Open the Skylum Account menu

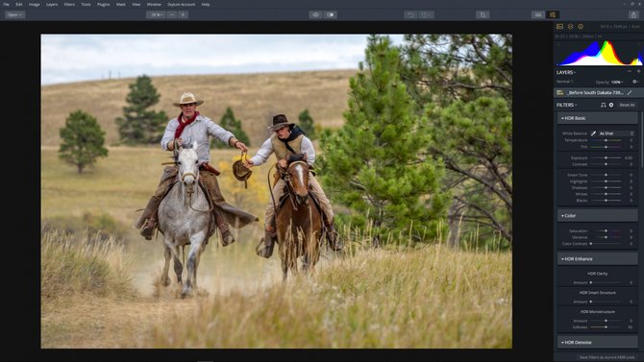181,5
